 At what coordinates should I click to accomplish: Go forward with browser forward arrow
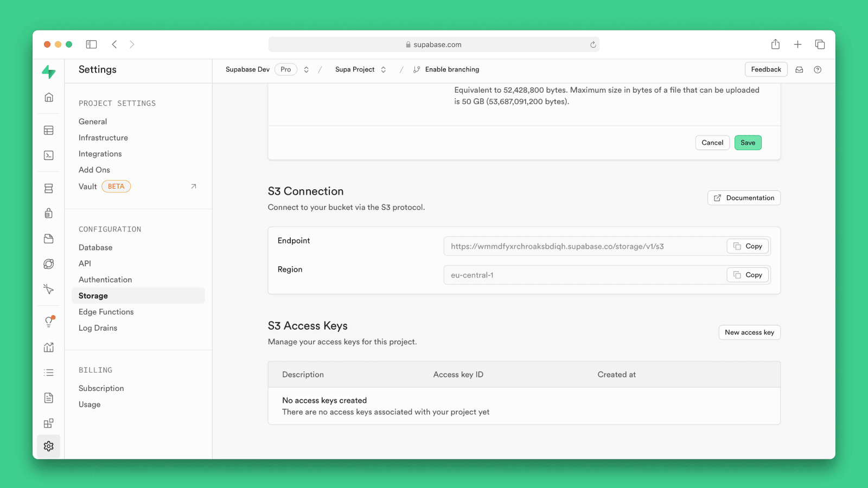pyautogui.click(x=132, y=44)
